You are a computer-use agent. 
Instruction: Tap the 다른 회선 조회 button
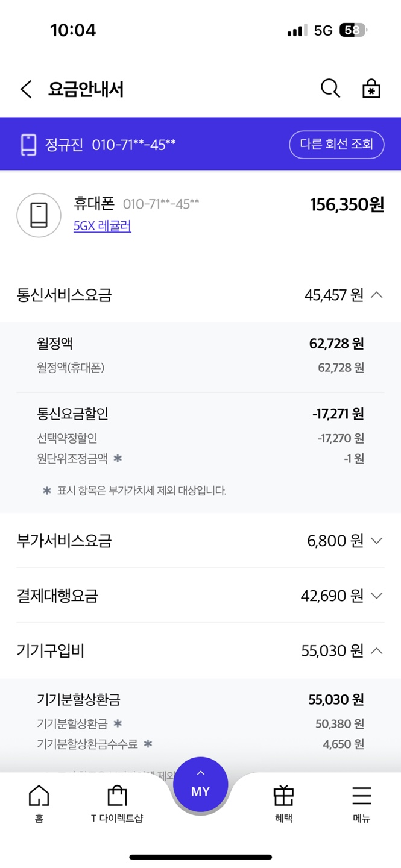[x=336, y=144]
